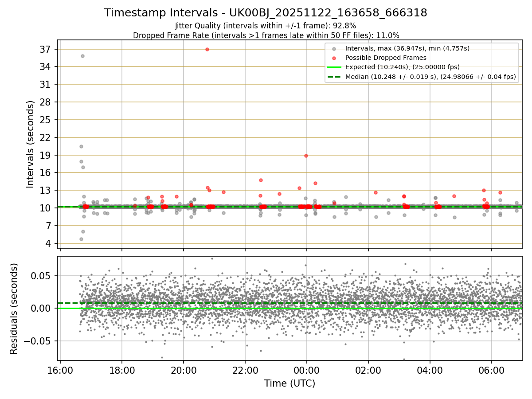Viewport: 532px width, 399px height.
Task: Click the '16:00' x-axis tick label
Action: pyautogui.click(x=60, y=371)
